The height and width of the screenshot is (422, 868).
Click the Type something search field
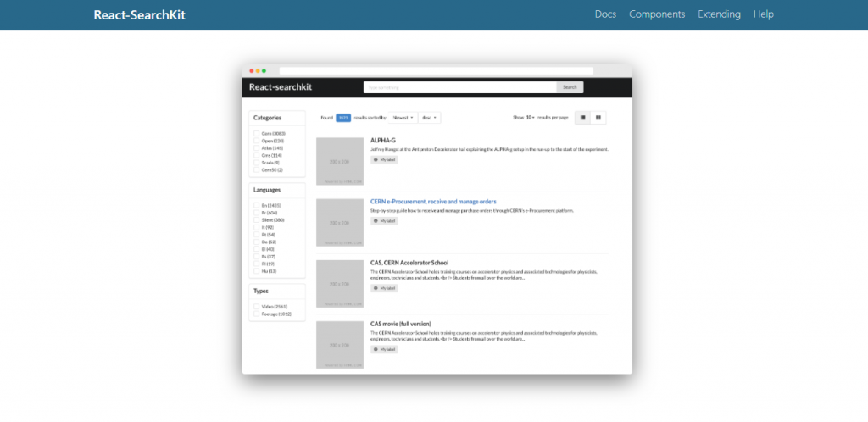click(460, 87)
